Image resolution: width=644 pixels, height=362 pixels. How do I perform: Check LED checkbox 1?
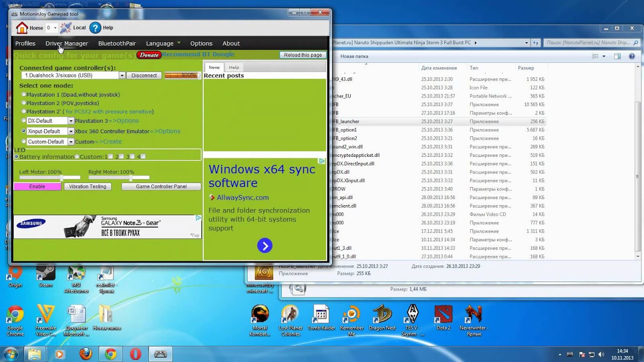pos(110,157)
